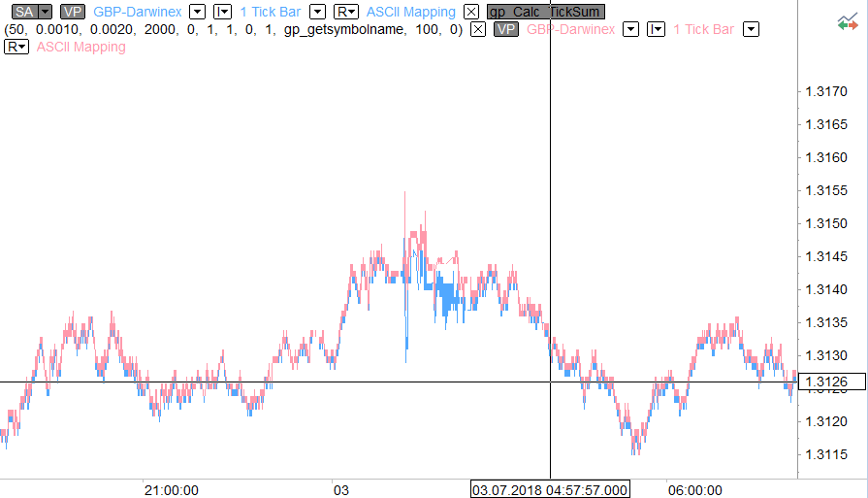
Task: Open the R dropdown before blue ASCII Mapping
Action: 346,12
